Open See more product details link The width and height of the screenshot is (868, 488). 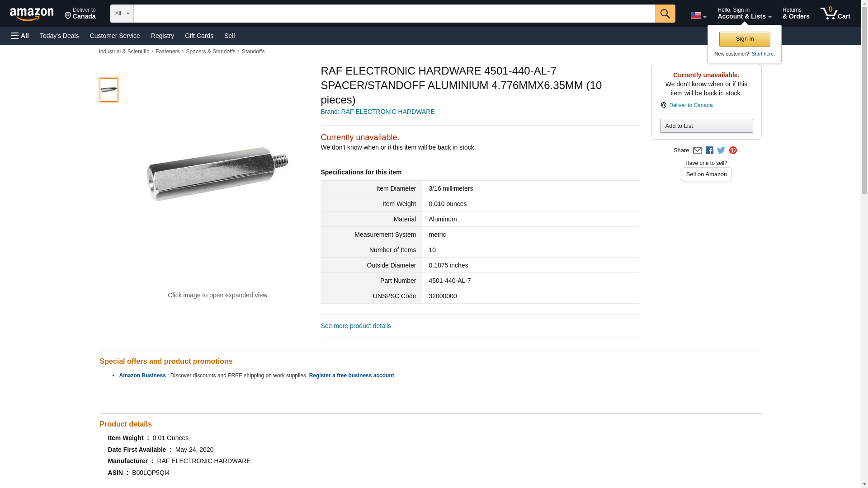(x=356, y=326)
